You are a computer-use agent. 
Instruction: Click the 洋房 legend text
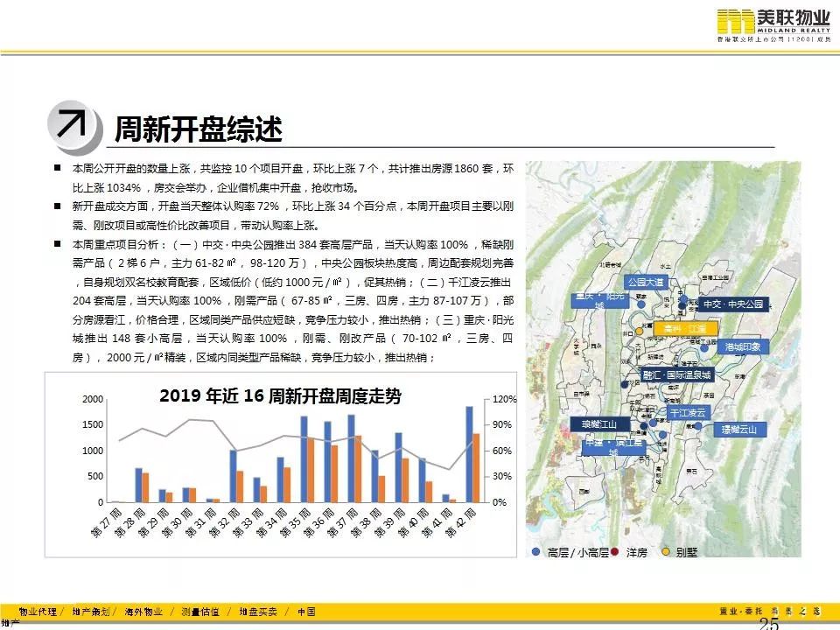[x=636, y=552]
